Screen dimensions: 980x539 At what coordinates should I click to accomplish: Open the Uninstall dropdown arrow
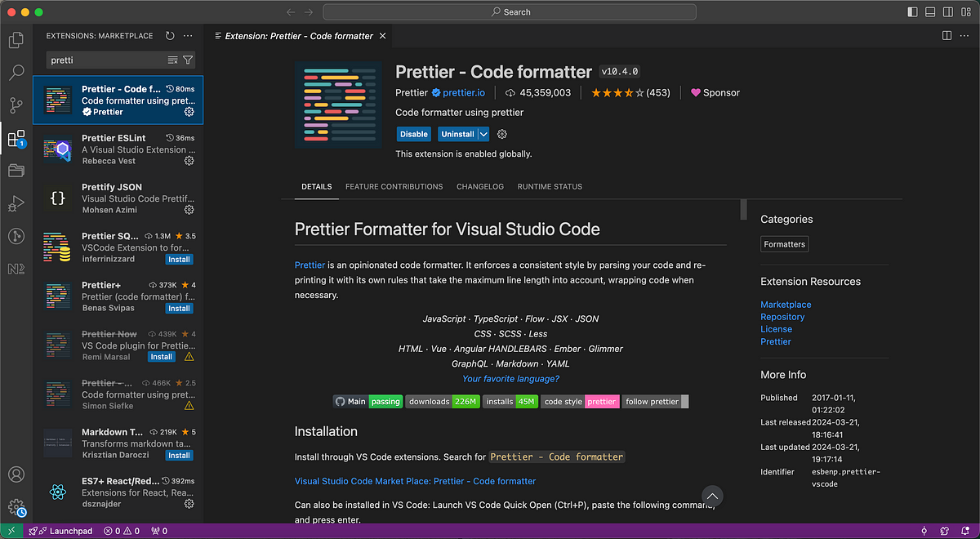[x=483, y=134]
